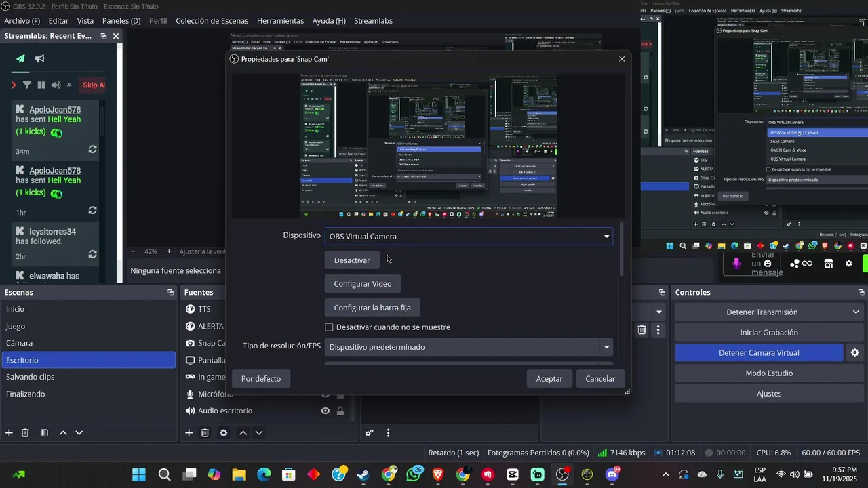868x488 pixels.
Task: Open the Windows Start button
Action: pos(139,474)
